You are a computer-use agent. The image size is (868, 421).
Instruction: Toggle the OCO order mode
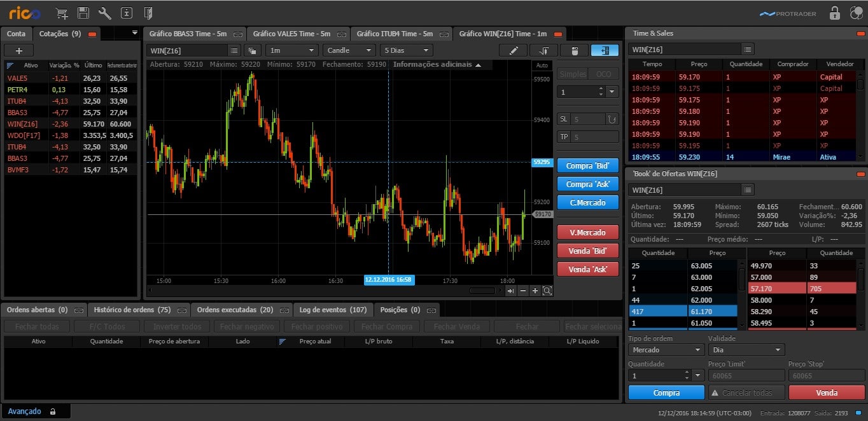603,74
